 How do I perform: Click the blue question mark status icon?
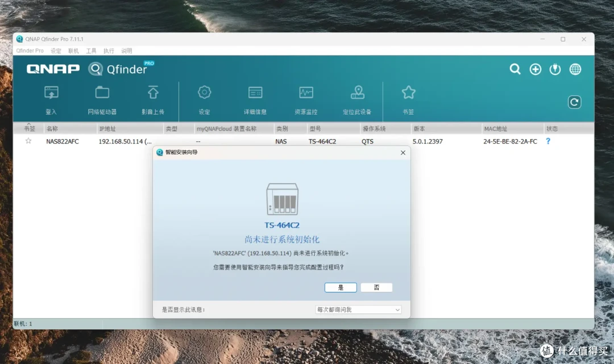point(548,141)
